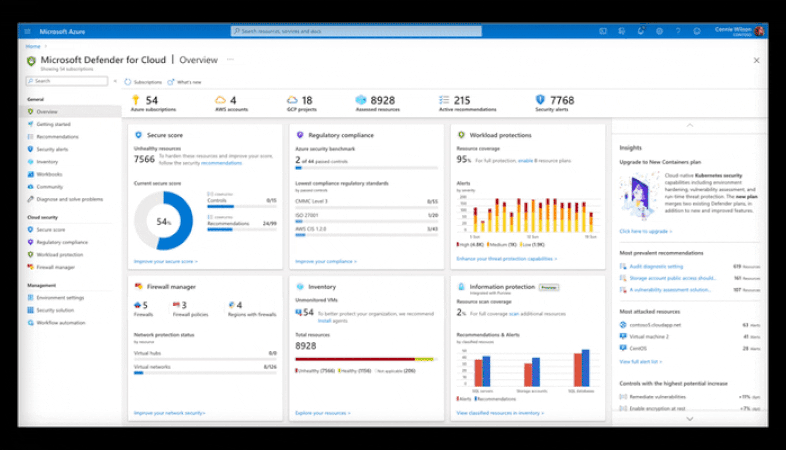The height and width of the screenshot is (450, 786).
Task: Follow the Home breadcrumb link
Action: click(x=33, y=46)
